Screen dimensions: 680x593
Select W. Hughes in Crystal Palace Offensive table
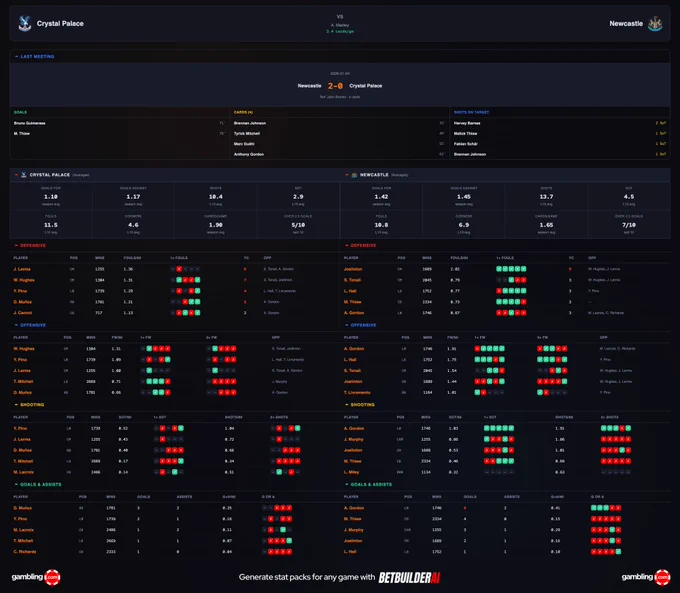24,349
